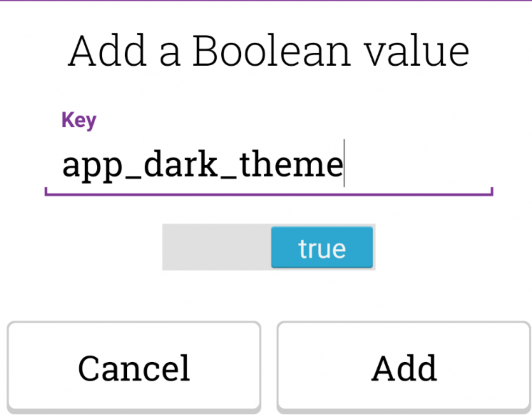The width and height of the screenshot is (532, 415).
Task: Click the blue "true" switch thumb
Action: [x=322, y=247]
